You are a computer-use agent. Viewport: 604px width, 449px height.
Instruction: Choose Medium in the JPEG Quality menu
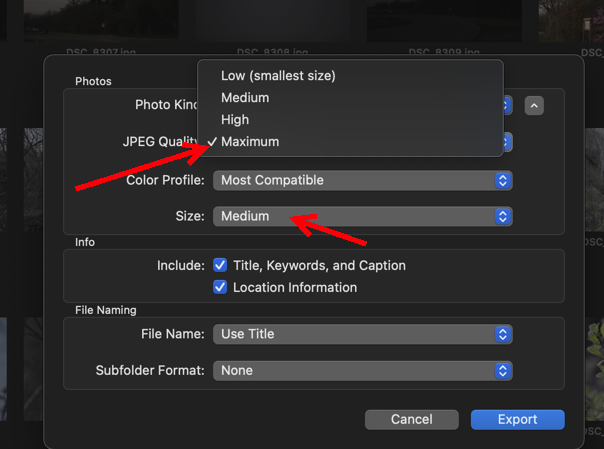[245, 98]
